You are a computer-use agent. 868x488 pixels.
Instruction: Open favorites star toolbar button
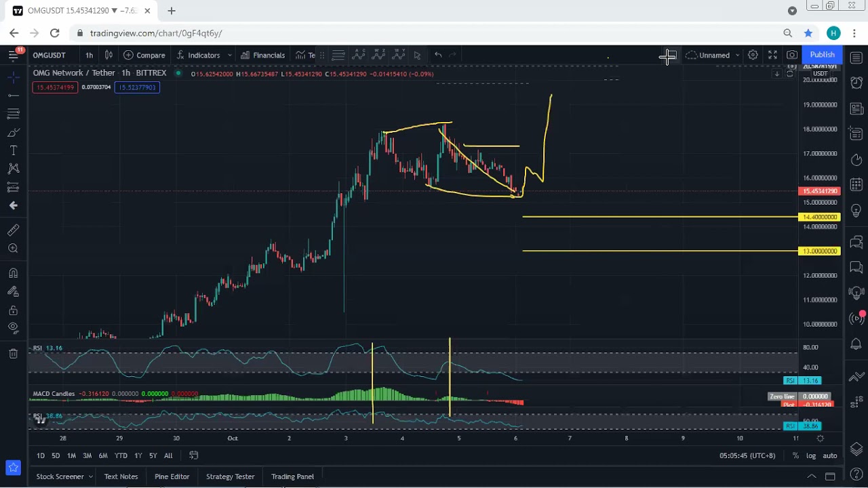point(13,467)
